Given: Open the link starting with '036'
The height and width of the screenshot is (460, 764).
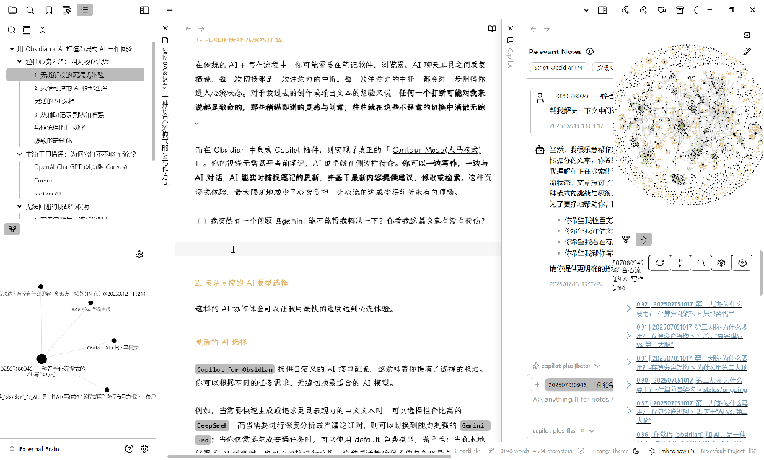Looking at the screenshot, I should point(691,434).
